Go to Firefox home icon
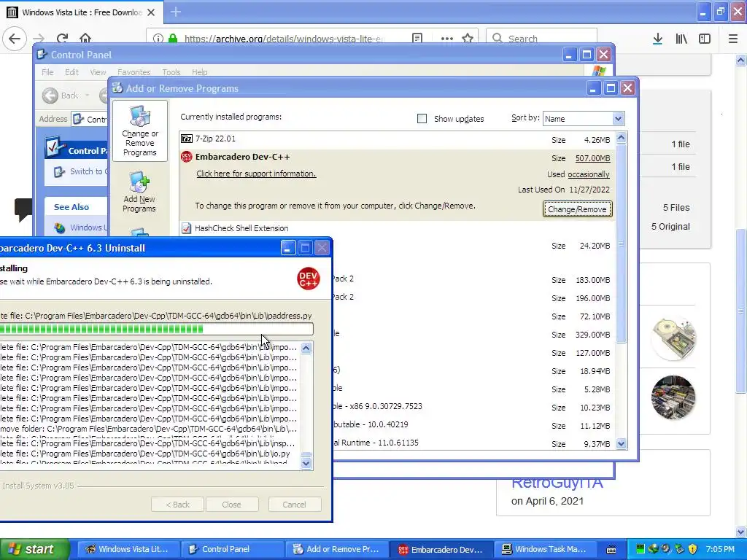Image resolution: width=747 pixels, height=560 pixels. click(x=85, y=39)
